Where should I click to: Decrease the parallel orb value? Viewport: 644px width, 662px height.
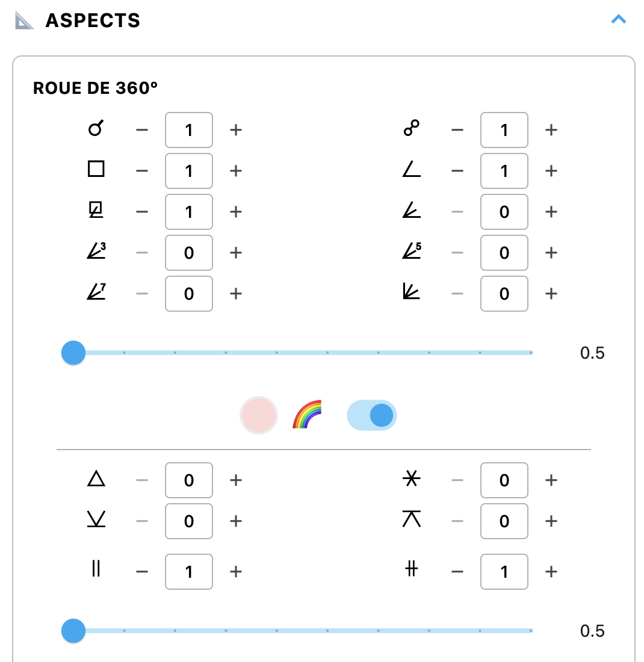coord(142,572)
